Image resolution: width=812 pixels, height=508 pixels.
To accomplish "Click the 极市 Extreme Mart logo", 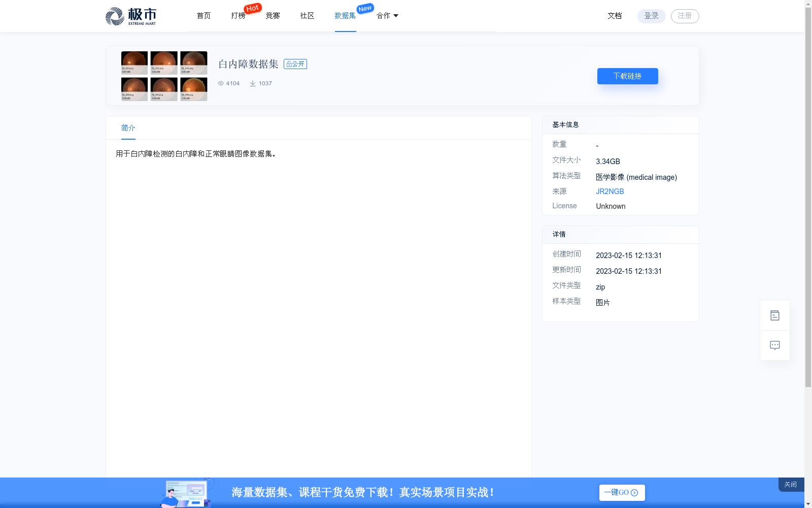I will (131, 16).
